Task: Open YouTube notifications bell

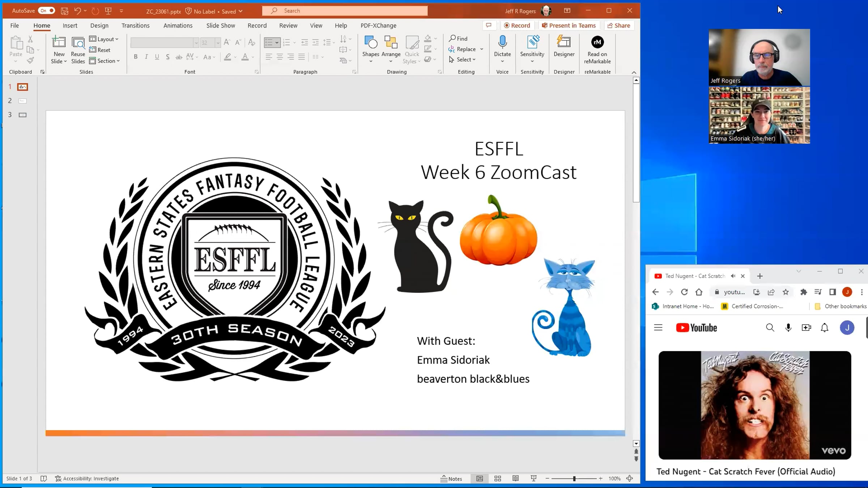Action: pos(825,328)
